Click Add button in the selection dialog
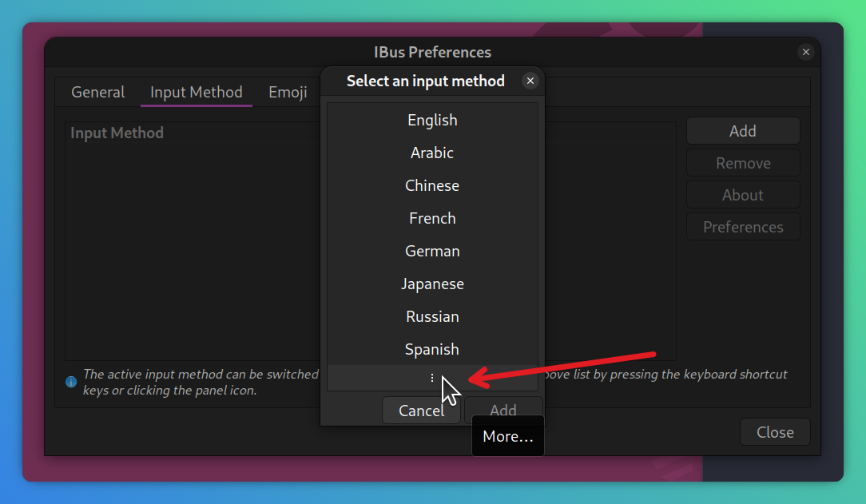The image size is (866, 504). 503,410
